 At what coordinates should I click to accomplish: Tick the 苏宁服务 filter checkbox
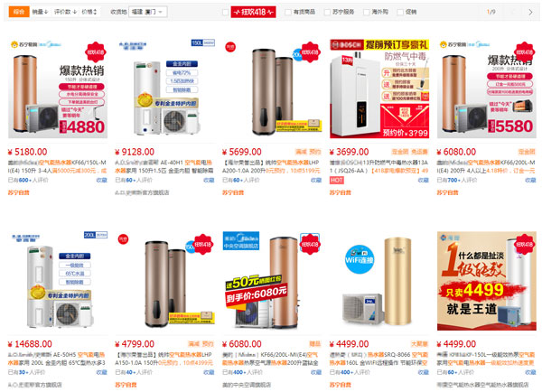327,12
